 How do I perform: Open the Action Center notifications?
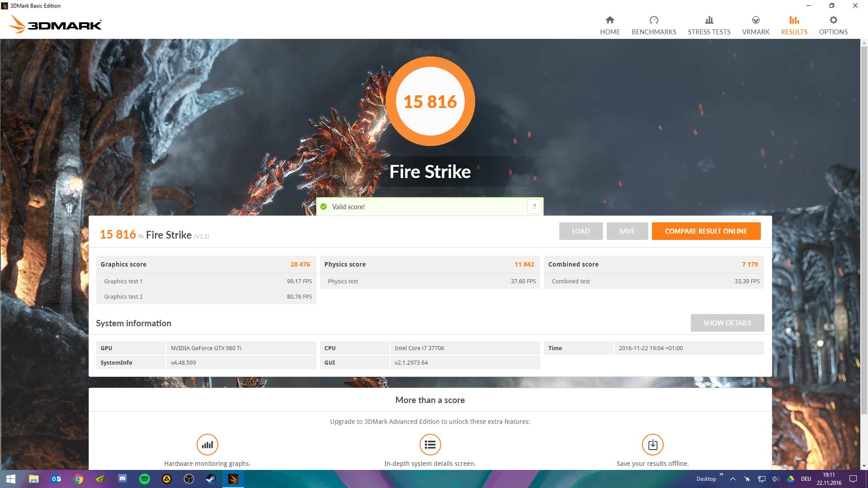853,479
